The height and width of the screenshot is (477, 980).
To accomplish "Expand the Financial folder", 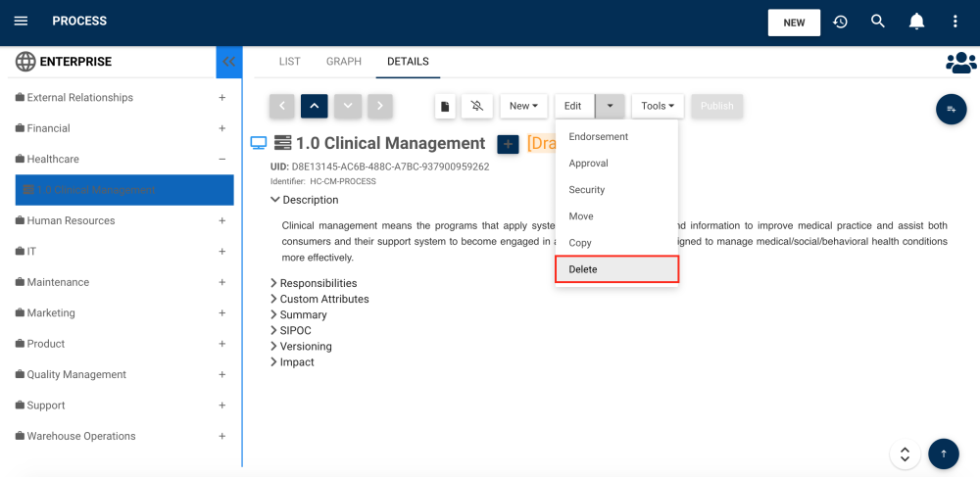I will [222, 128].
